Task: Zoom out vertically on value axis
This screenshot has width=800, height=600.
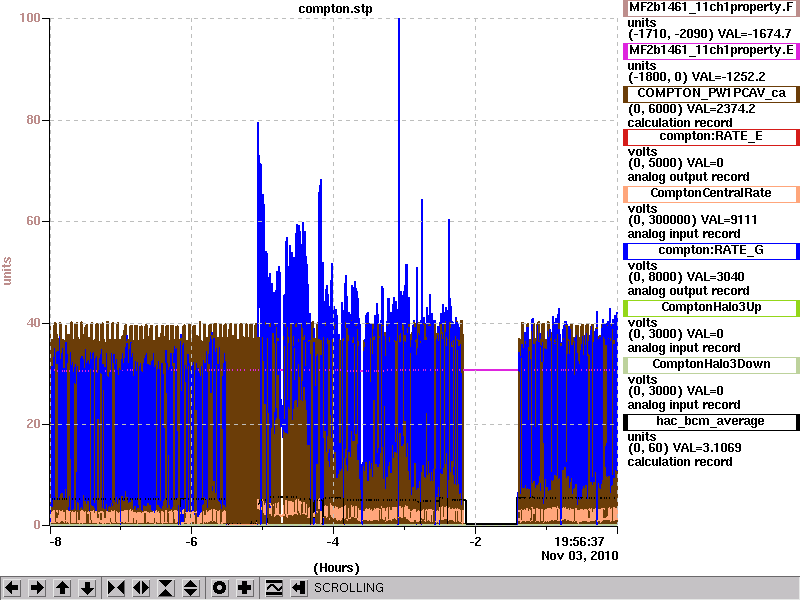Action: [191, 588]
